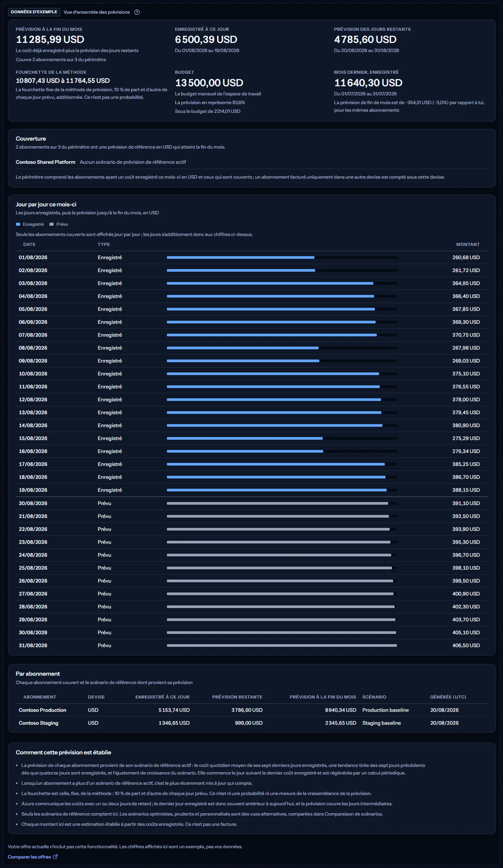Select the Contoso Staging subscription row name

point(39,723)
